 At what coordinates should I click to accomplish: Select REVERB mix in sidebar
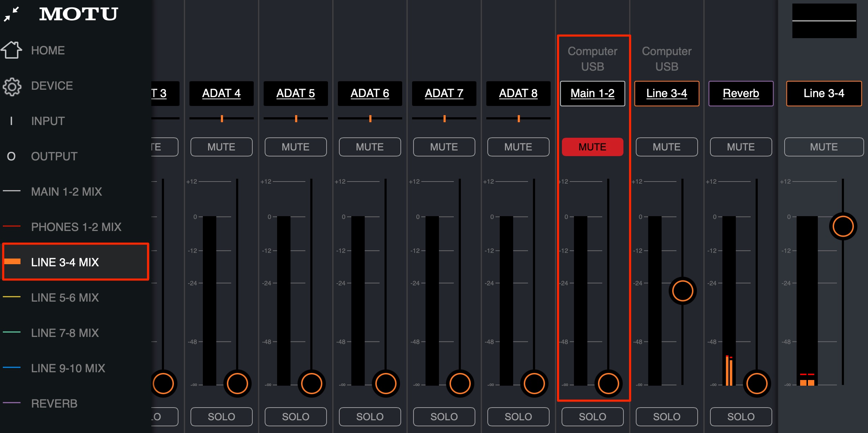click(x=75, y=403)
